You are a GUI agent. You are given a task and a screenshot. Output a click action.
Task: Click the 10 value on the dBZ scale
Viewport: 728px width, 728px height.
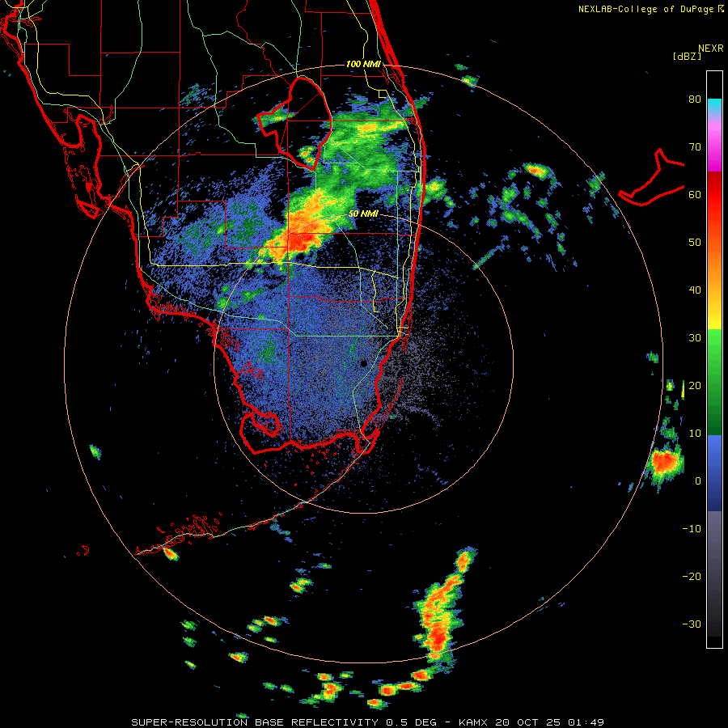(x=695, y=434)
